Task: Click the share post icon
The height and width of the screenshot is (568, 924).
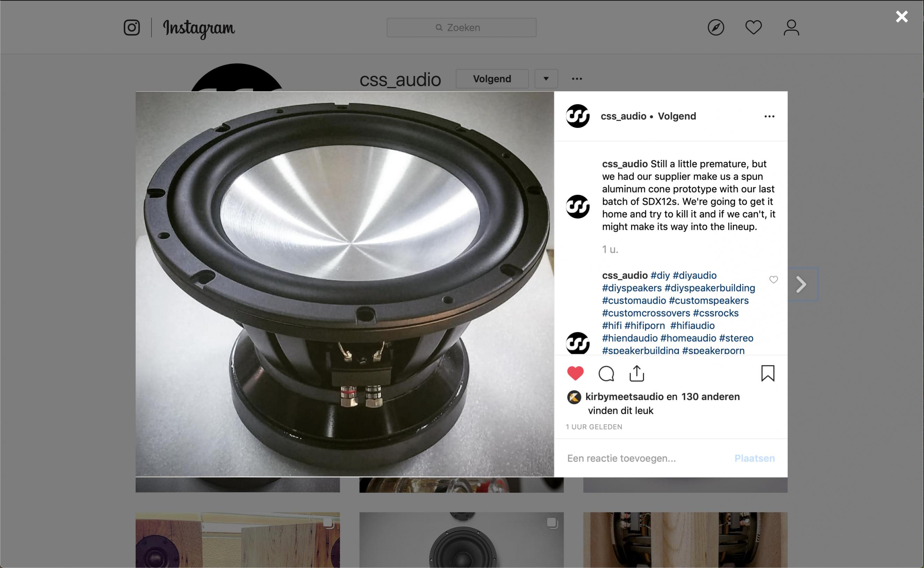Action: [x=637, y=373]
